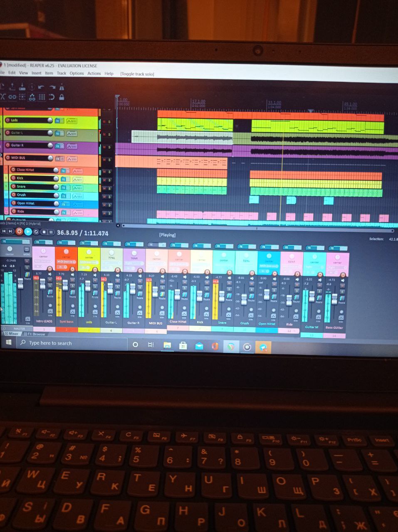Open input dropdown on Guitar M strip
Image resolution: width=398 pixels, height=532 pixels.
314,267
